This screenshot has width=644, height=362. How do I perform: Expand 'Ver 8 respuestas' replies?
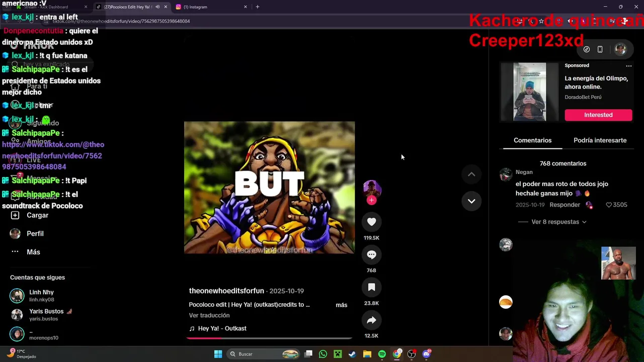click(558, 222)
